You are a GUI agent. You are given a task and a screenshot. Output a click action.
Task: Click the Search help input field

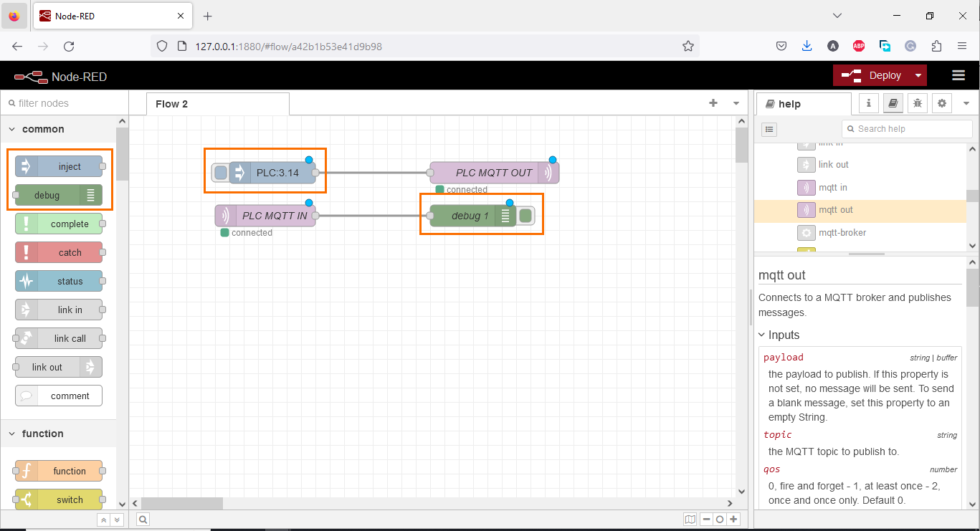[906, 129]
